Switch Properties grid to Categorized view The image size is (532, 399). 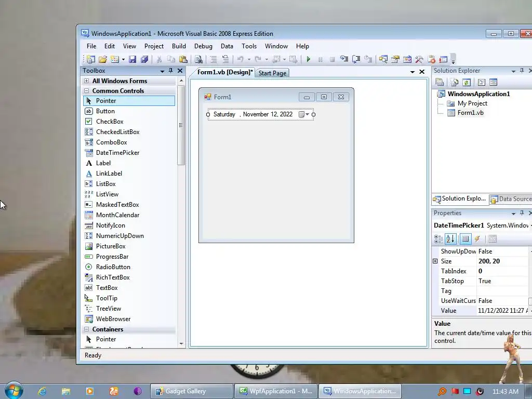[438, 239]
